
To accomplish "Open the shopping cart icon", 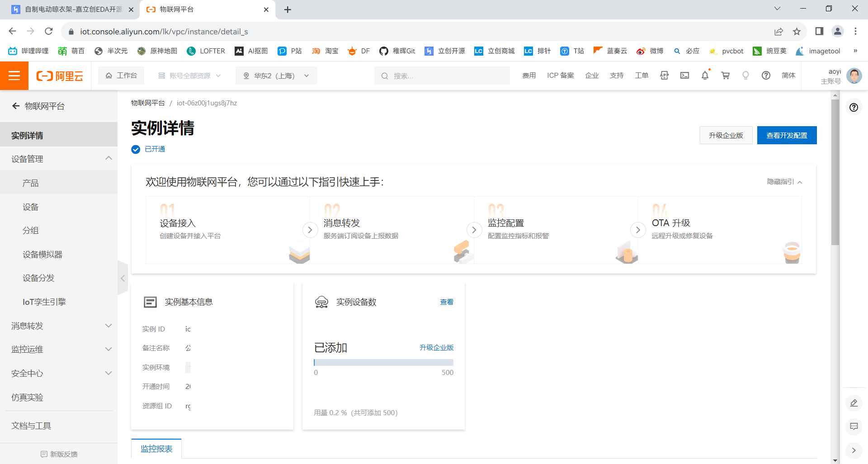I will tap(725, 76).
